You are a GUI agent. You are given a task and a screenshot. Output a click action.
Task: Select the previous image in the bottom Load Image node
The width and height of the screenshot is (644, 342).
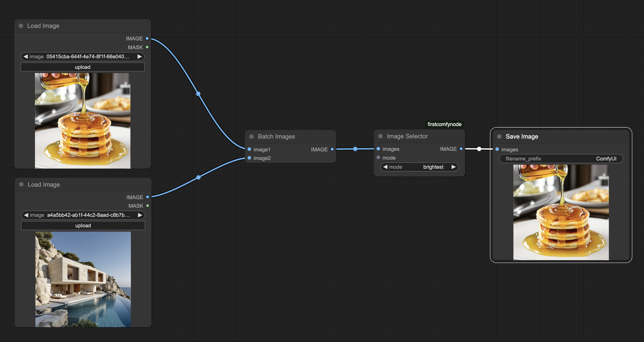[26, 215]
